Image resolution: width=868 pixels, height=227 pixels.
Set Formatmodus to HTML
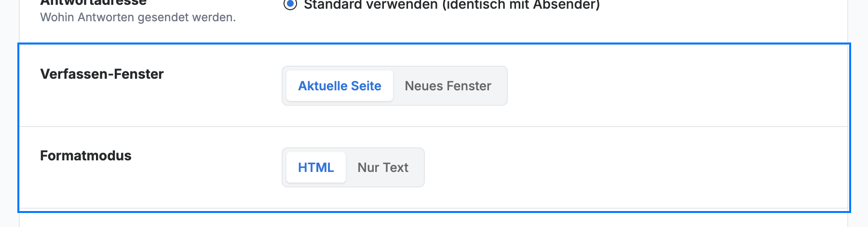(316, 168)
